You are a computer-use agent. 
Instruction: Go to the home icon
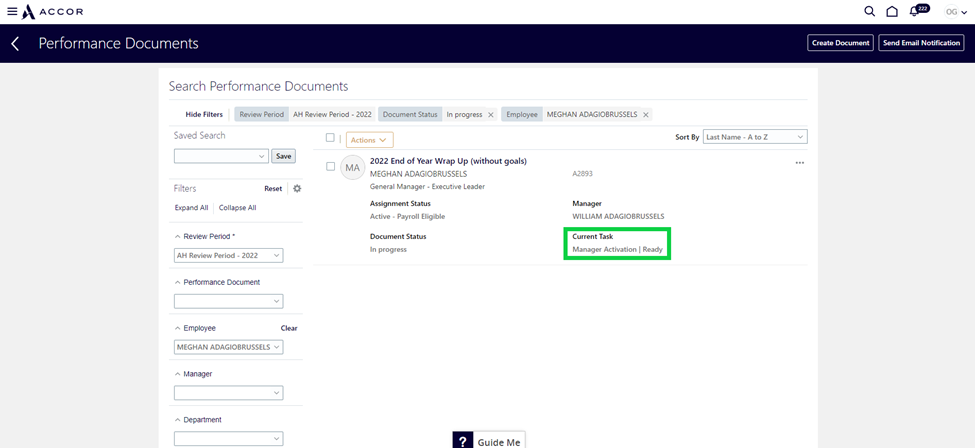pyautogui.click(x=892, y=11)
